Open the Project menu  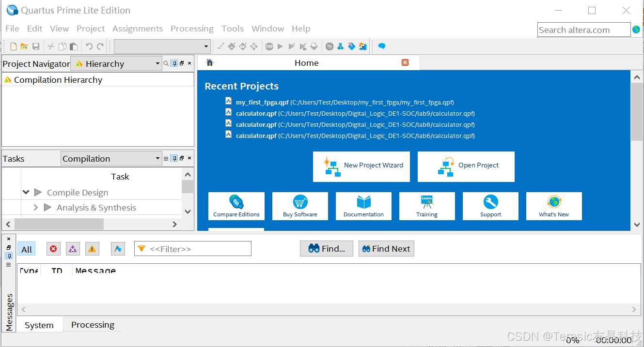point(91,29)
